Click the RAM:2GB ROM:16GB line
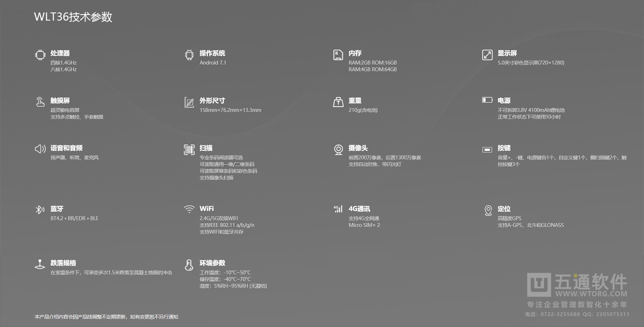 tap(373, 63)
